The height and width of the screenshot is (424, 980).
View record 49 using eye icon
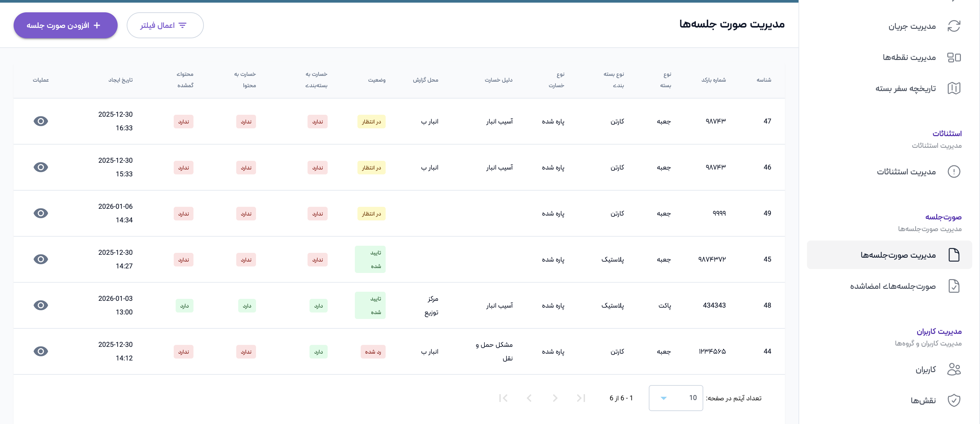(x=41, y=214)
